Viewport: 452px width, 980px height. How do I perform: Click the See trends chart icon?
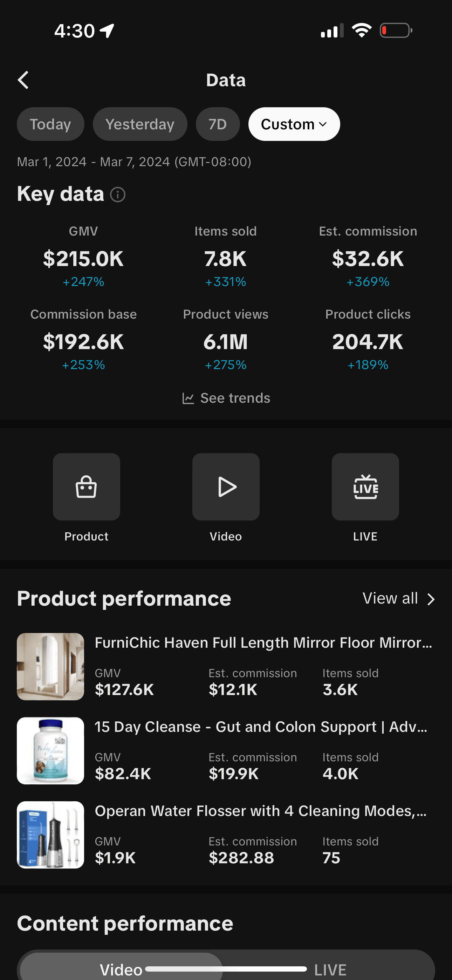(188, 398)
